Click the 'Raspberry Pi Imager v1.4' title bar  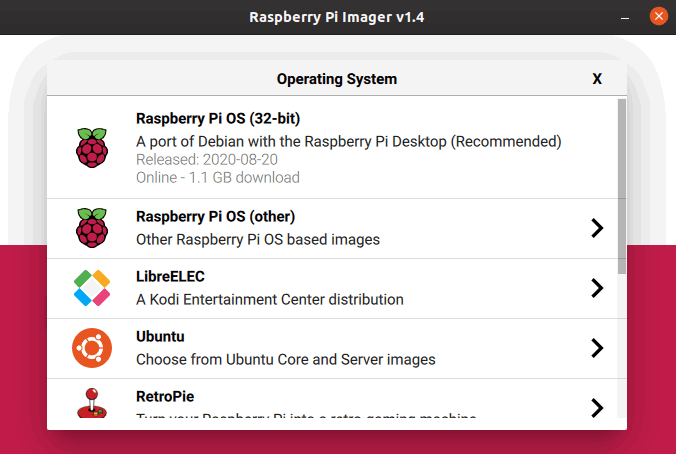(337, 17)
